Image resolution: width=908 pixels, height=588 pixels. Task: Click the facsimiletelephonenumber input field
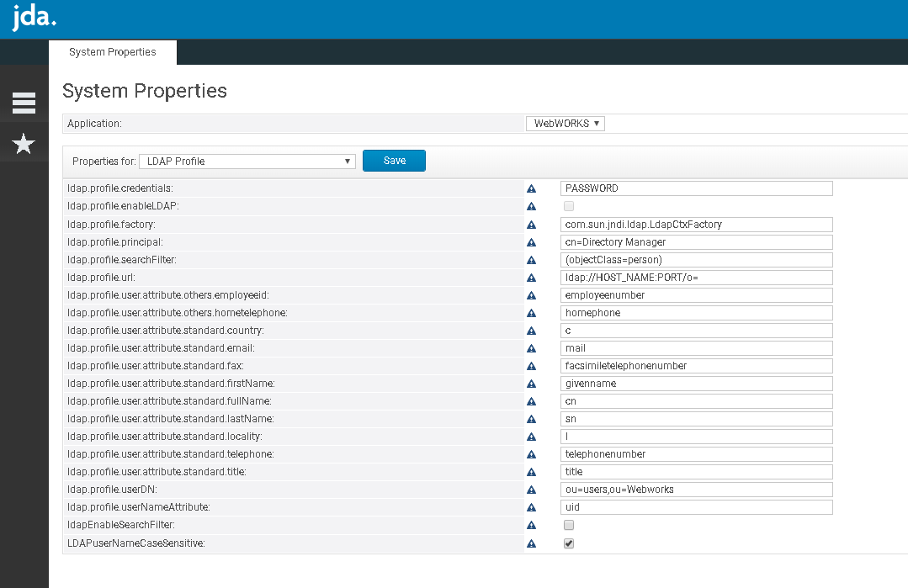(697, 366)
